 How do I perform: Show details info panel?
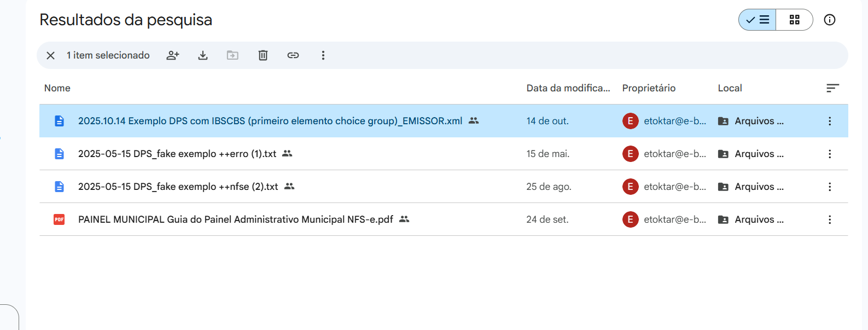830,20
